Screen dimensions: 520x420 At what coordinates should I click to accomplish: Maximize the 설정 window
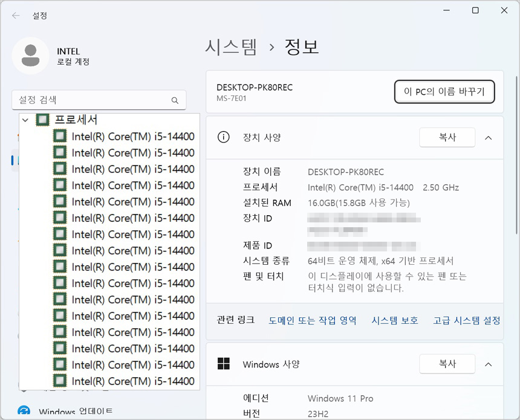475,10
